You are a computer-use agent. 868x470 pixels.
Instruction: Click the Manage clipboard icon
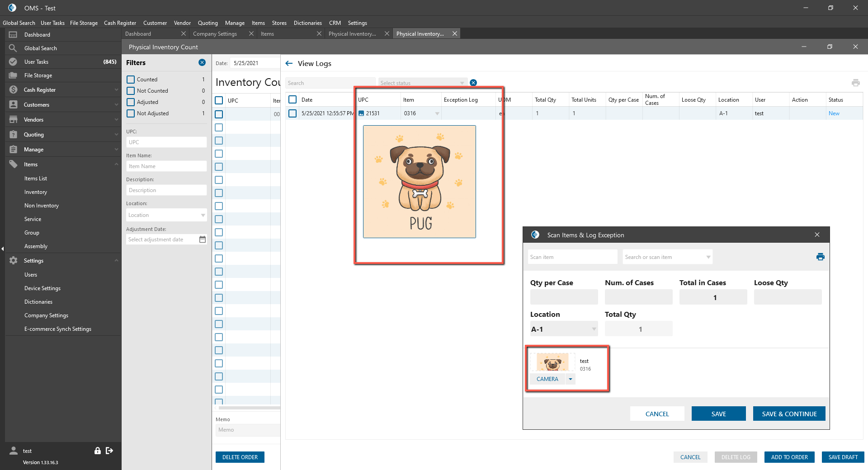[13, 150]
